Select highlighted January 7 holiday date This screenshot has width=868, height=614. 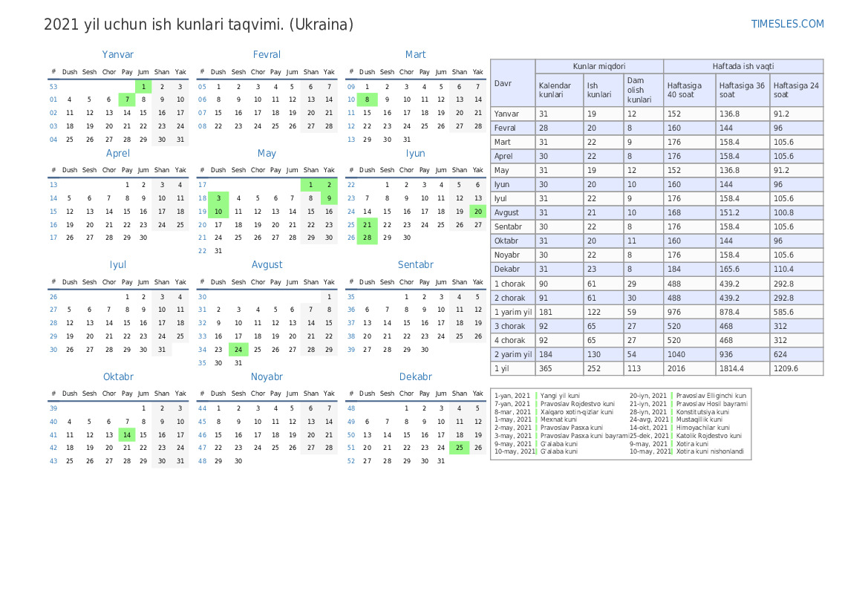127,99
